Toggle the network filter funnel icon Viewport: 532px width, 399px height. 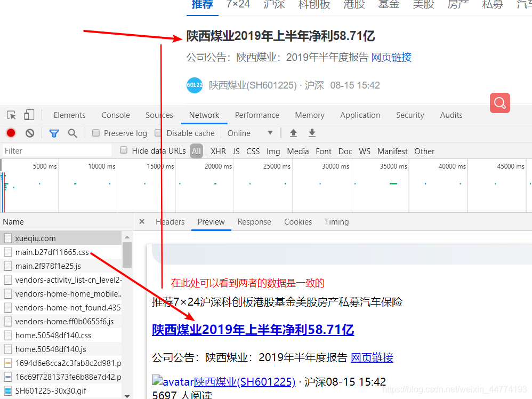tap(54, 133)
